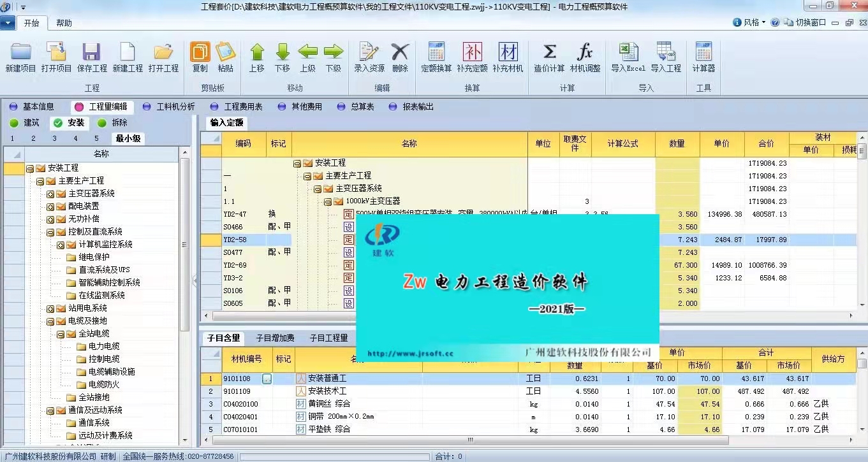Import from Excel with 导入Excel
The width and height of the screenshot is (868, 462).
pyautogui.click(x=628, y=57)
